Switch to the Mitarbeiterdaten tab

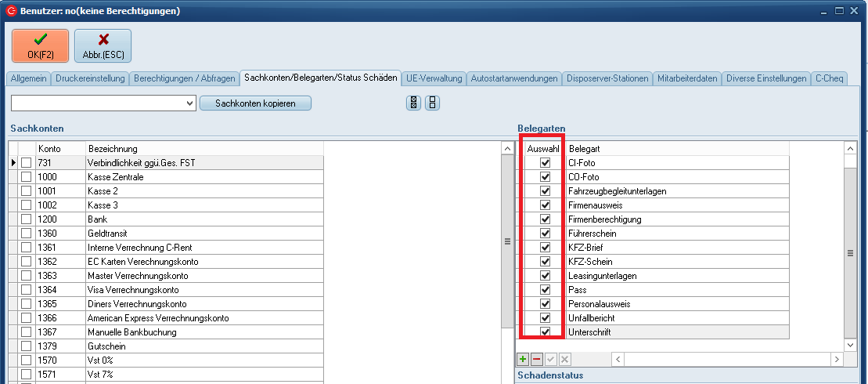tap(687, 78)
